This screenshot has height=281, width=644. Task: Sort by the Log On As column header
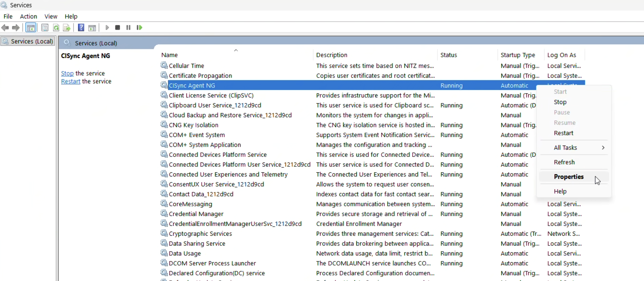coord(565,55)
